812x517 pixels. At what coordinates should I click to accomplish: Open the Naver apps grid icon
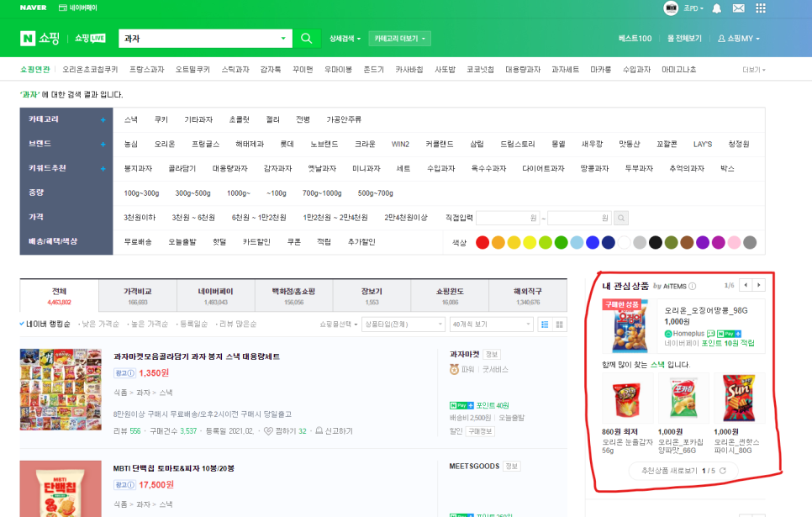761,8
